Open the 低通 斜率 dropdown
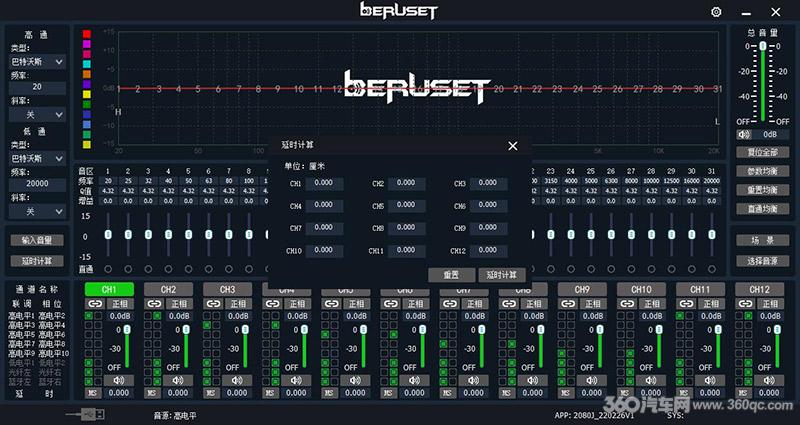Screen dimensions: 800x425 [x=37, y=211]
